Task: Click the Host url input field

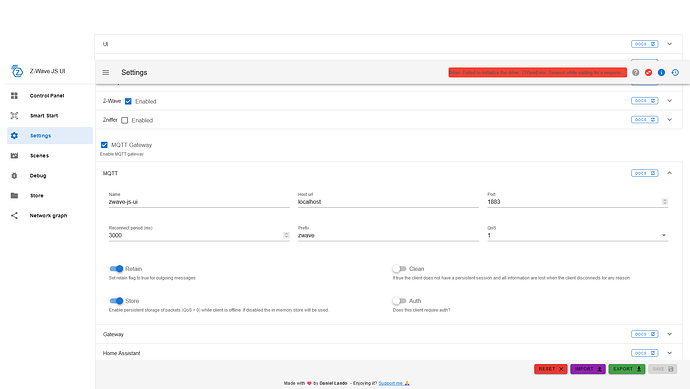Action: pyautogui.click(x=388, y=202)
